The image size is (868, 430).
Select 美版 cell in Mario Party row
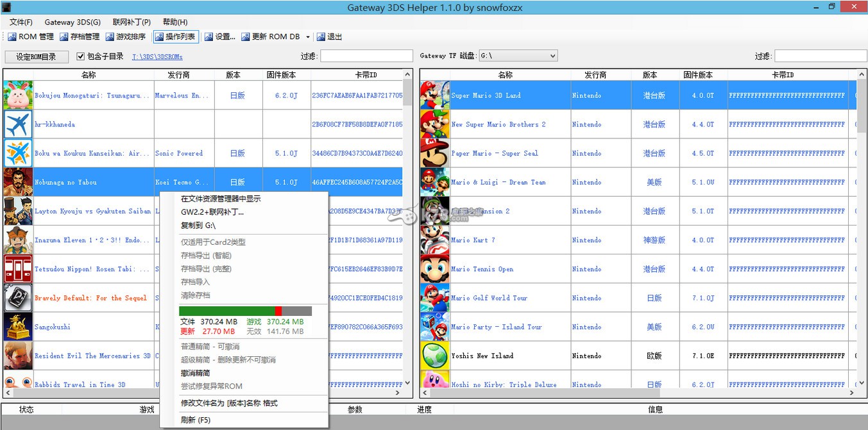654,327
